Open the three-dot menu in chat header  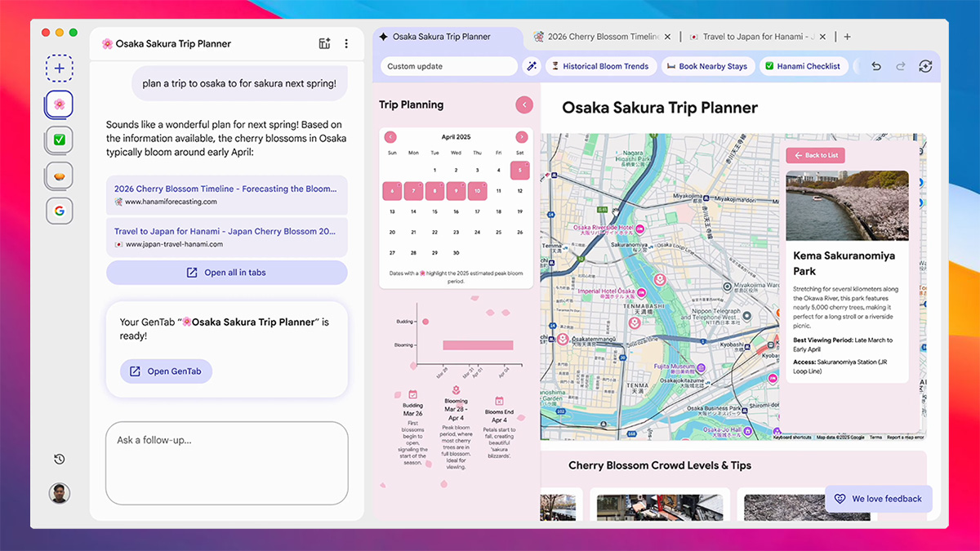[346, 44]
